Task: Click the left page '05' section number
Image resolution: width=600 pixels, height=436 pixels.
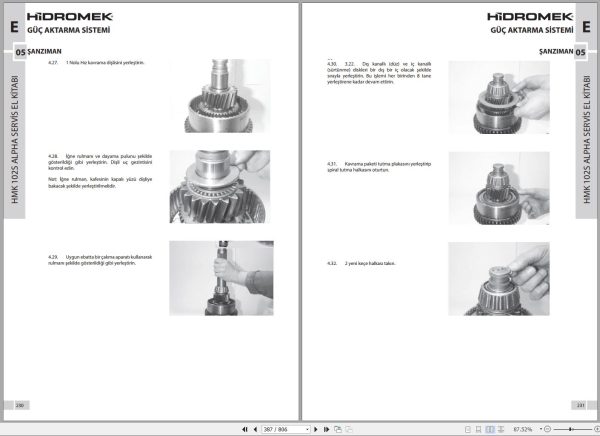Action: [20, 52]
